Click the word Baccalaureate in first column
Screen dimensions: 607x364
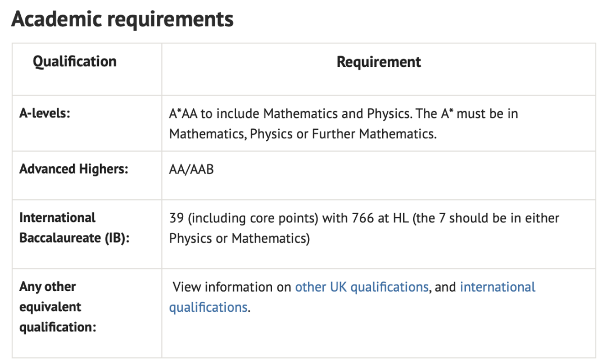(60, 238)
